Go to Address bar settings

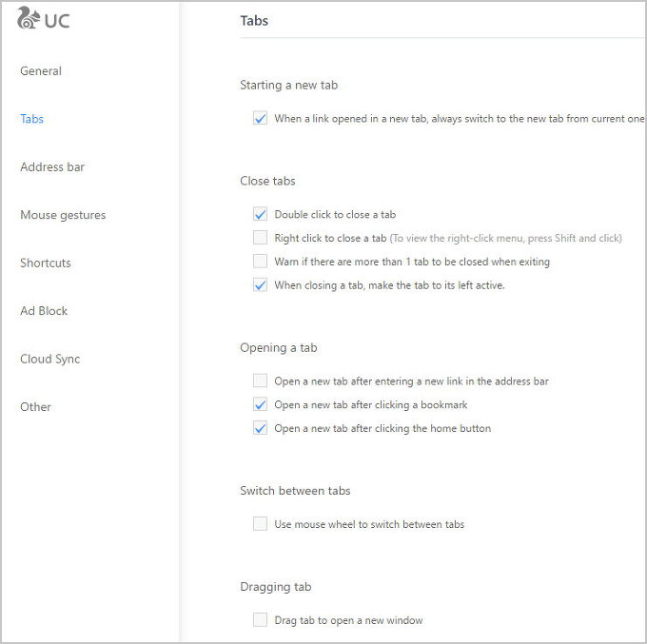(x=52, y=167)
